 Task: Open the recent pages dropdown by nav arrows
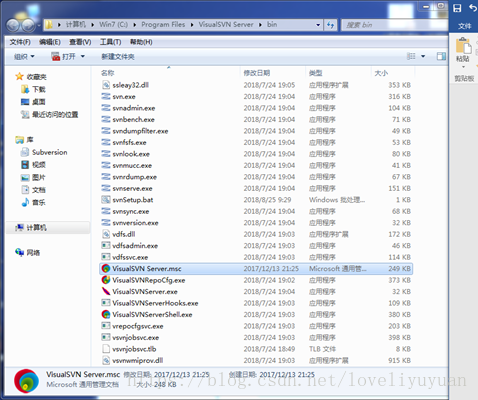(x=39, y=25)
